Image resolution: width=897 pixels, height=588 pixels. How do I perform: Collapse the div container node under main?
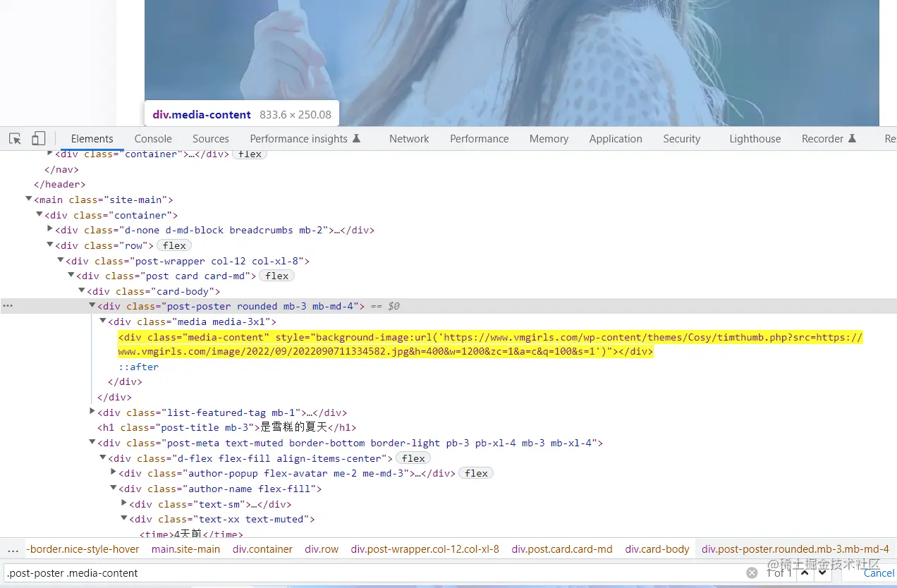pos(39,215)
